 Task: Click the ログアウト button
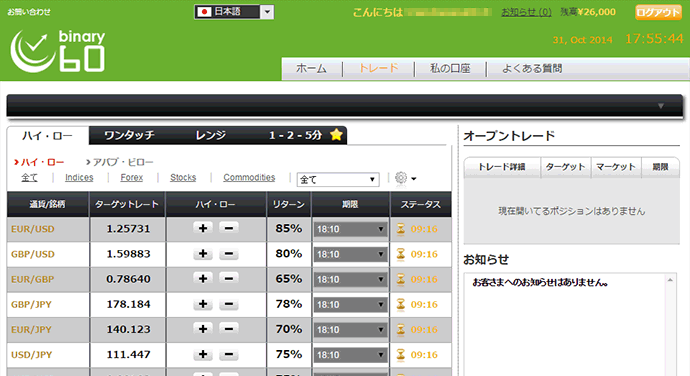[x=658, y=12]
